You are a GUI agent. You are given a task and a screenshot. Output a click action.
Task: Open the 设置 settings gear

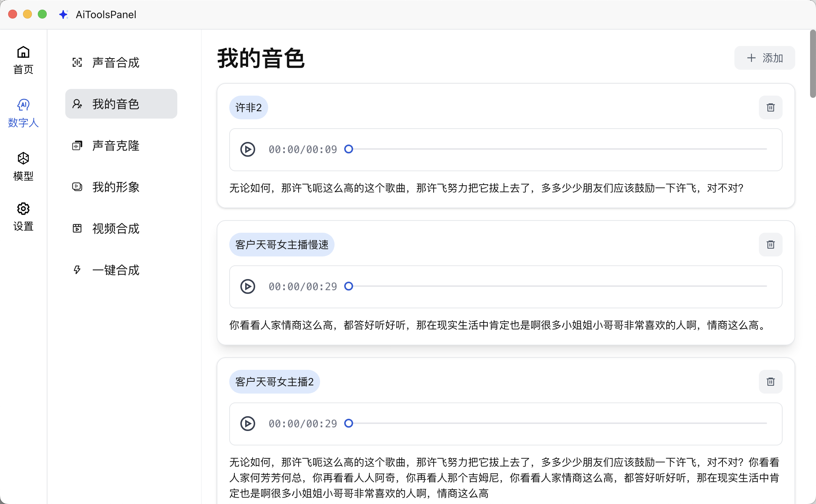pos(23,217)
